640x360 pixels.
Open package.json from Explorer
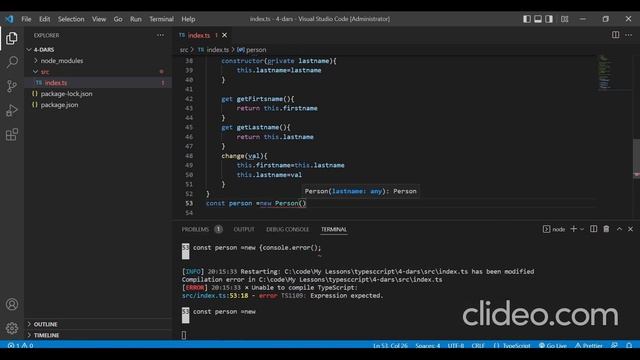pyautogui.click(x=98, y=104)
